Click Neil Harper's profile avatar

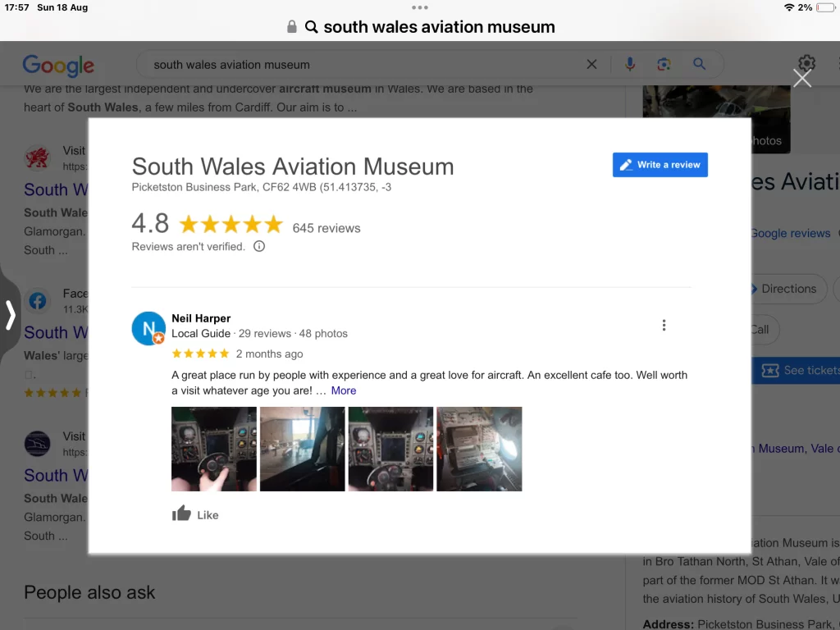148,328
